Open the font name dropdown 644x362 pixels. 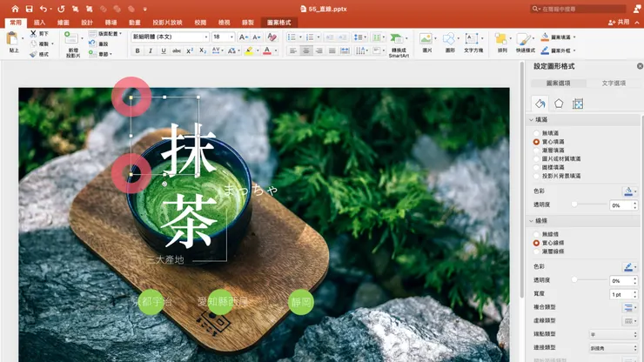pos(205,37)
